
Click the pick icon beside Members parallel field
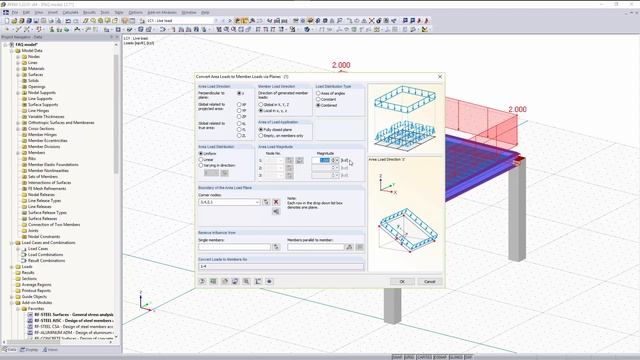pos(349,247)
